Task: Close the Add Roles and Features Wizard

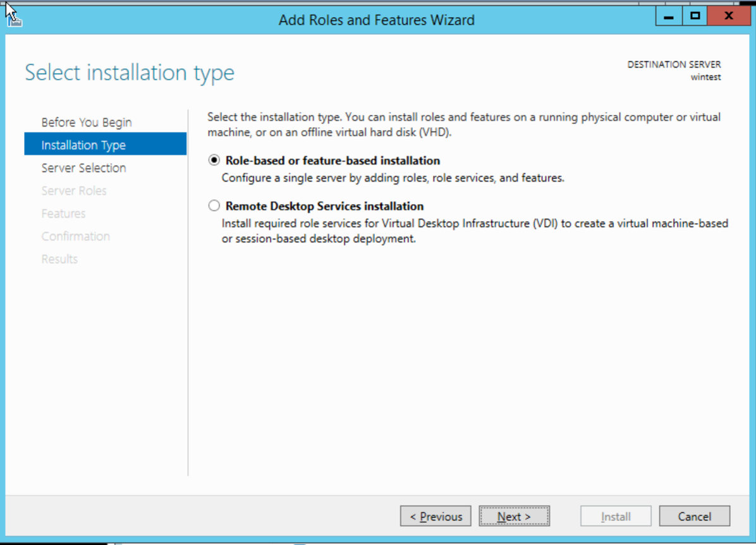Action: 729,16
